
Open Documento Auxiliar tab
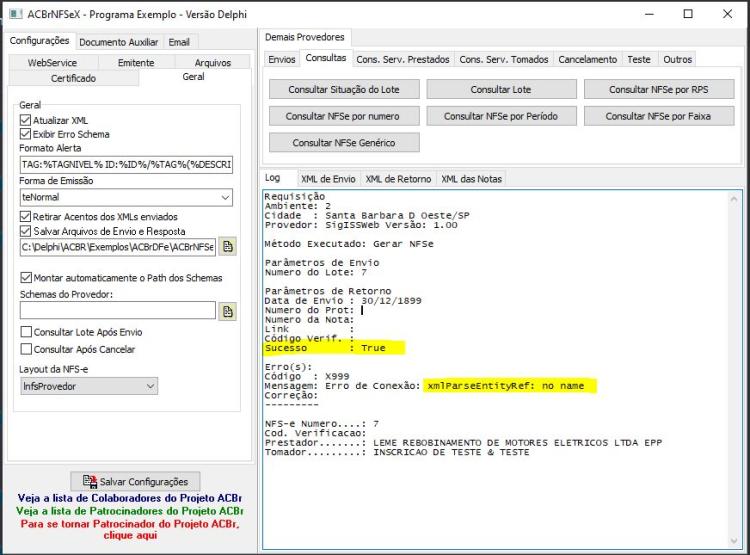118,42
